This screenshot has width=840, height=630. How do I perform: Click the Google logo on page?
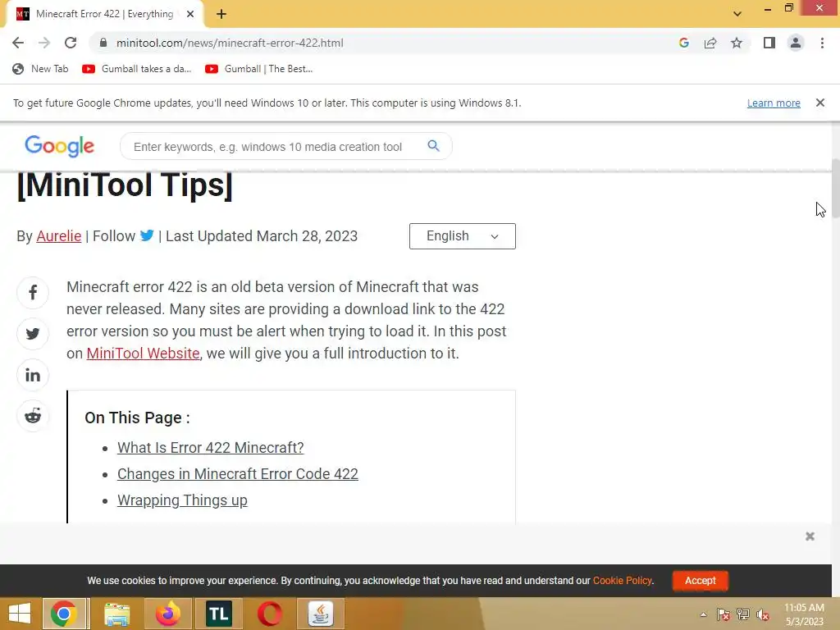[59, 146]
